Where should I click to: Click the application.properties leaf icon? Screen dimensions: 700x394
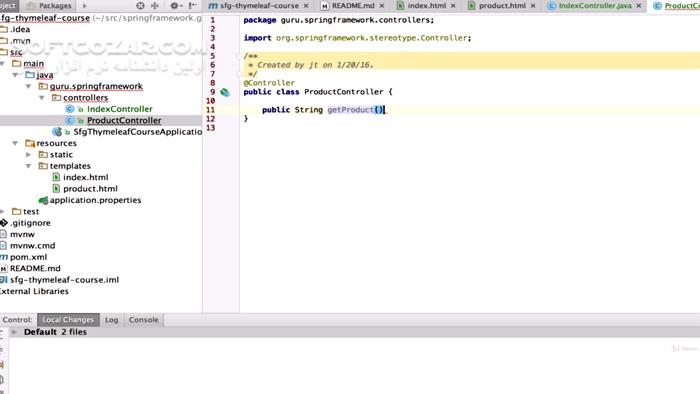43,200
